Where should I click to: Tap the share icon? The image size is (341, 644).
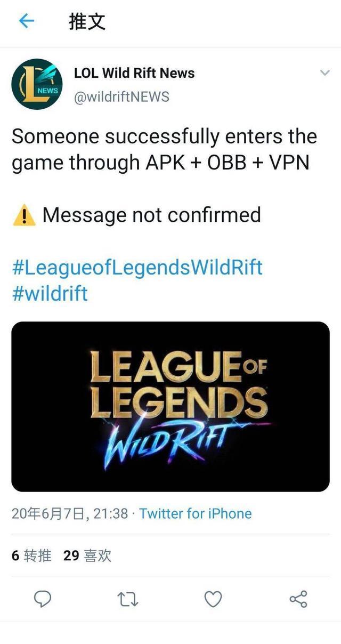click(298, 599)
